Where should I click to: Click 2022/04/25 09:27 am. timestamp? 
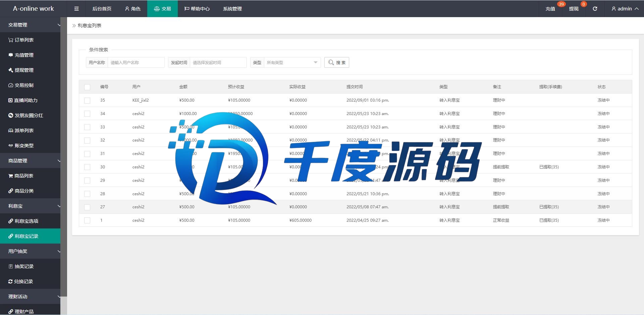coord(368,220)
